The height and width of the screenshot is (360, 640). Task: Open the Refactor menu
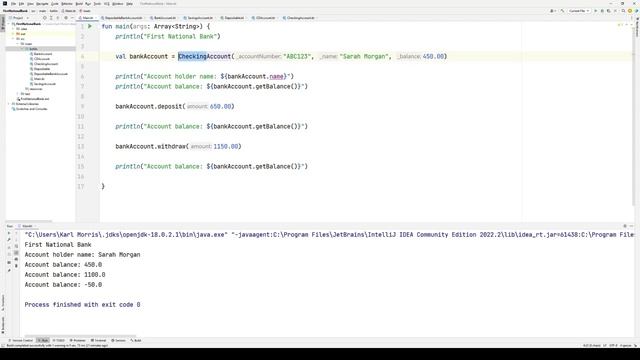pyautogui.click(x=67, y=4)
